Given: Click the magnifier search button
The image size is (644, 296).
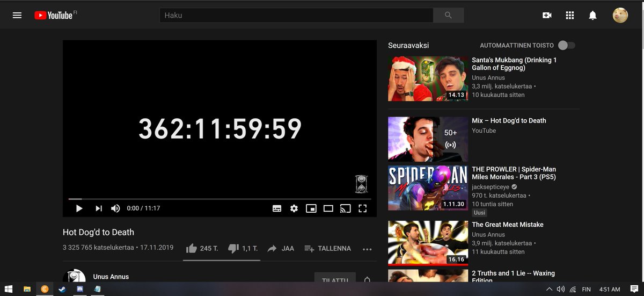Looking at the screenshot, I should (x=448, y=16).
